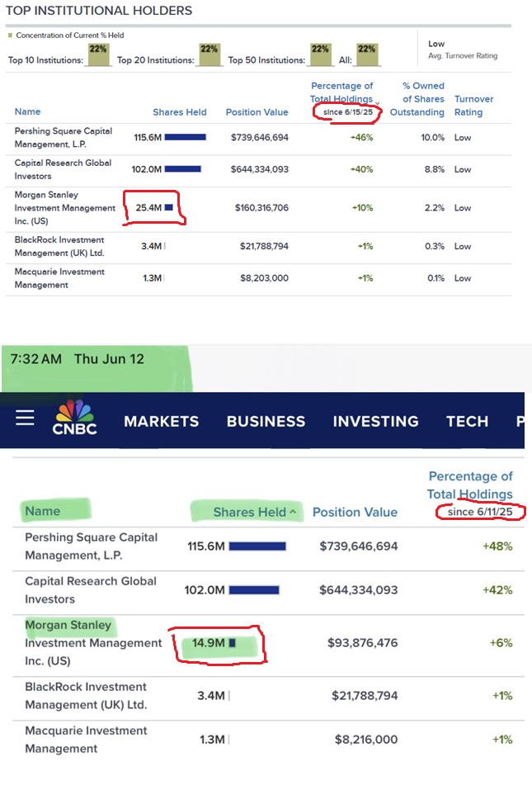
Task: Click the Top 50 Institutions 22% bar
Action: coord(319,54)
